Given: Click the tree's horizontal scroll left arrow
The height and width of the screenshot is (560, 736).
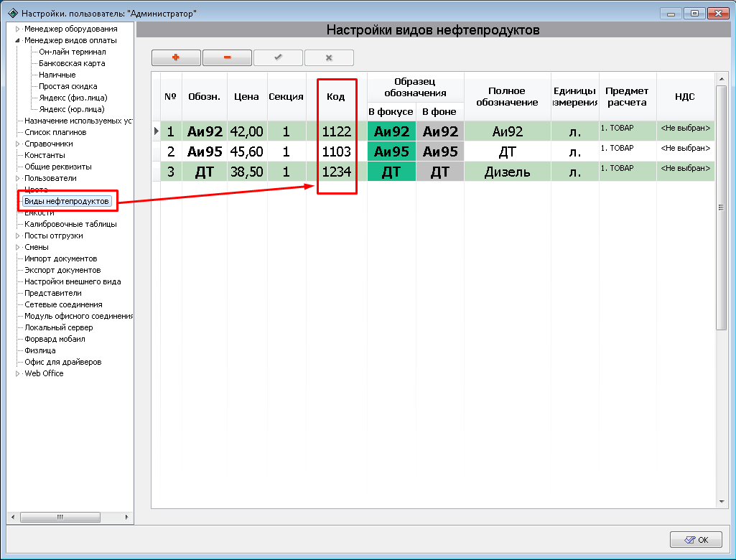Looking at the screenshot, I should pos(13,518).
